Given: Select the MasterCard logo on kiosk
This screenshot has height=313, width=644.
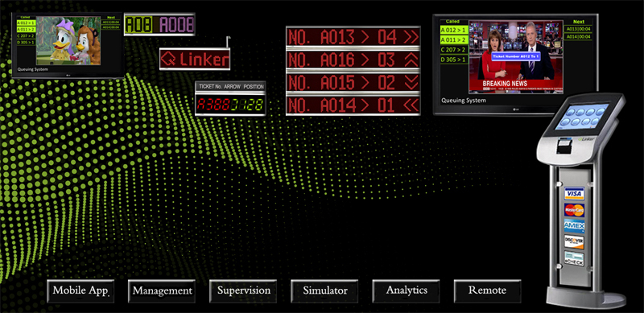Looking at the screenshot, I should point(574,210).
